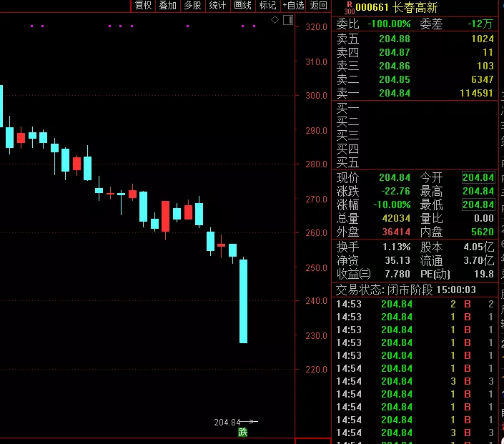Toggle 叠加 overlay comparison
Image resolution: width=504 pixels, height=444 pixels.
(x=167, y=6)
